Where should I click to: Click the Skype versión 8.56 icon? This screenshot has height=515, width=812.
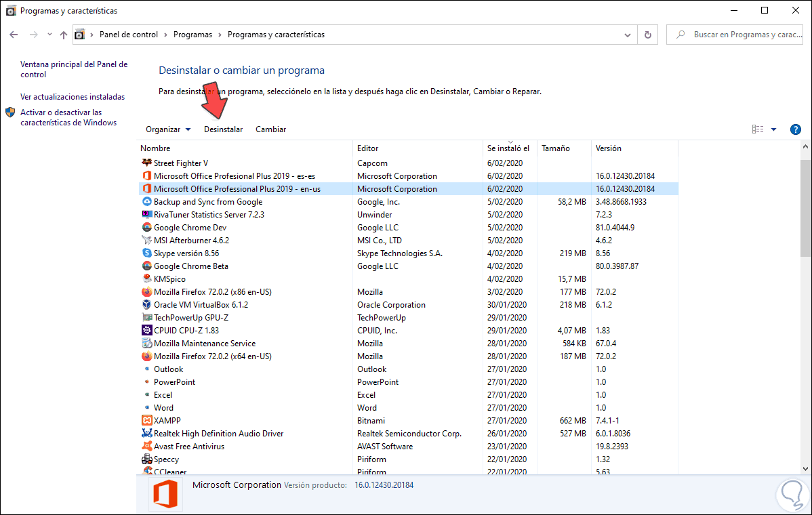point(146,253)
